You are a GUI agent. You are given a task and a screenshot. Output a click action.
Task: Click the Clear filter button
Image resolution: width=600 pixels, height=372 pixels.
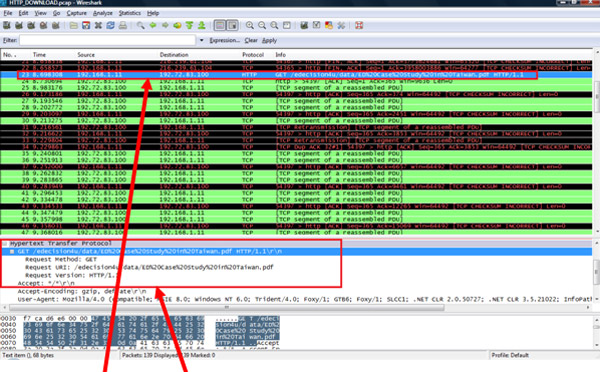(251, 40)
